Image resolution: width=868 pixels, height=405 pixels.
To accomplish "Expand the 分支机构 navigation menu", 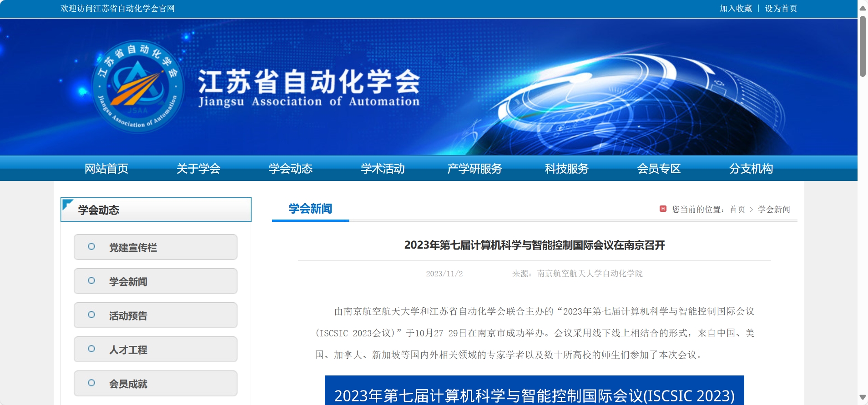I will coord(751,169).
